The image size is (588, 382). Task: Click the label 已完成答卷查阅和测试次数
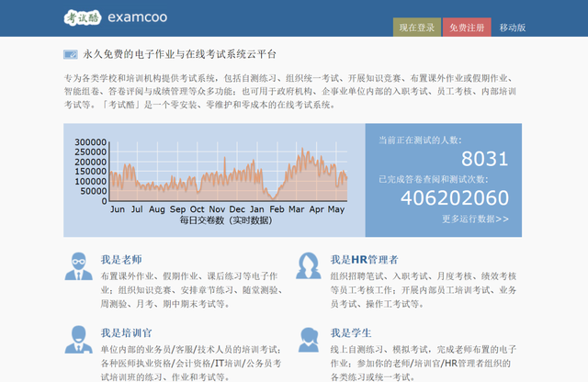click(x=433, y=180)
